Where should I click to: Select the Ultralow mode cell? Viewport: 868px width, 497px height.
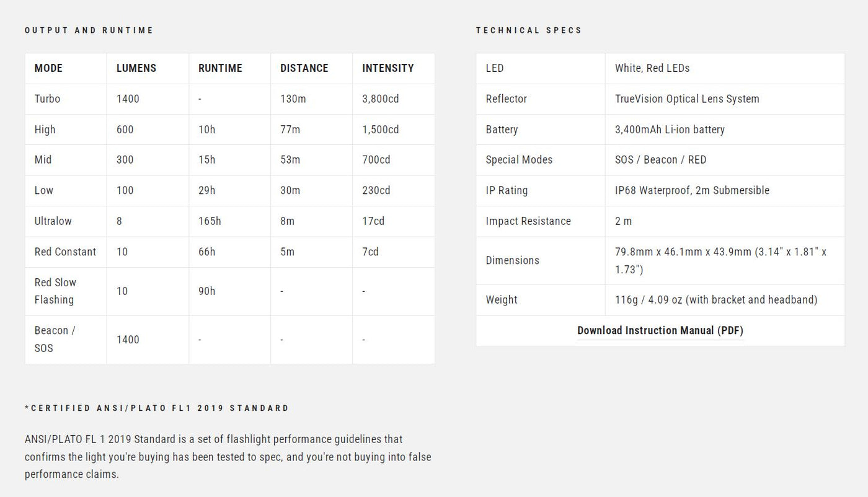click(x=53, y=221)
